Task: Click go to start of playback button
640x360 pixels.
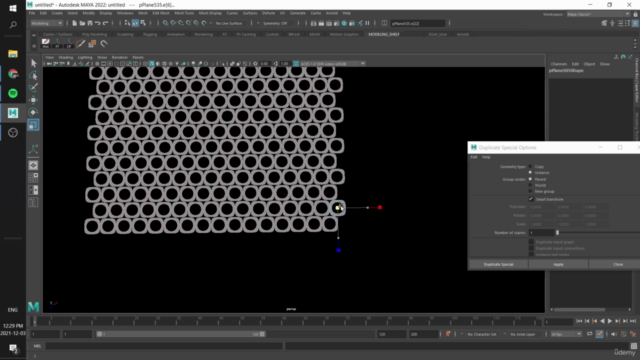Action: tap(579, 321)
